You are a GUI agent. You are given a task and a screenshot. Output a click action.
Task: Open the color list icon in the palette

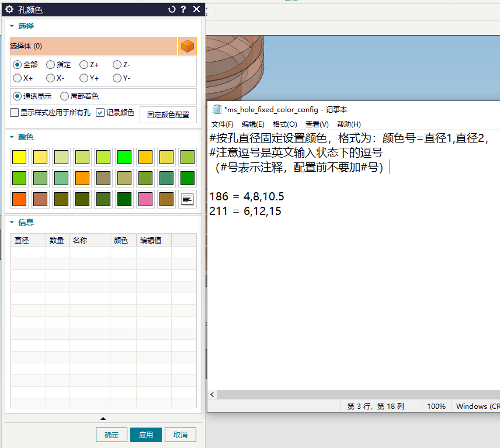(x=187, y=199)
